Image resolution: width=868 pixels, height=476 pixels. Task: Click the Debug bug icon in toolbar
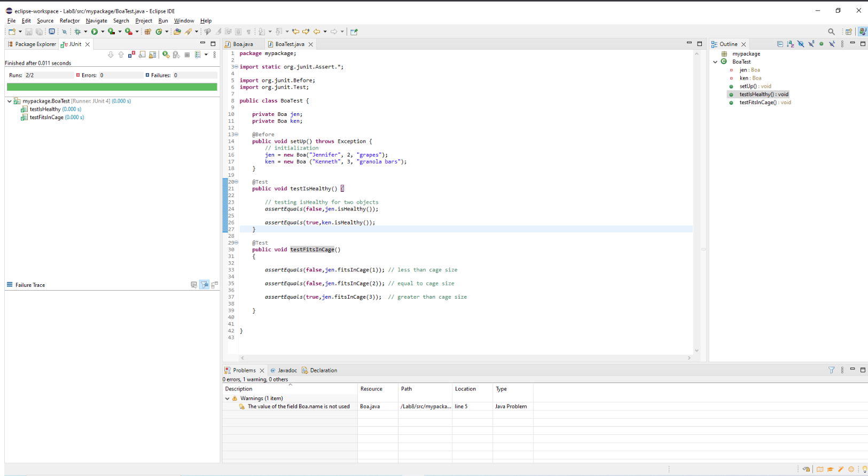click(x=77, y=32)
